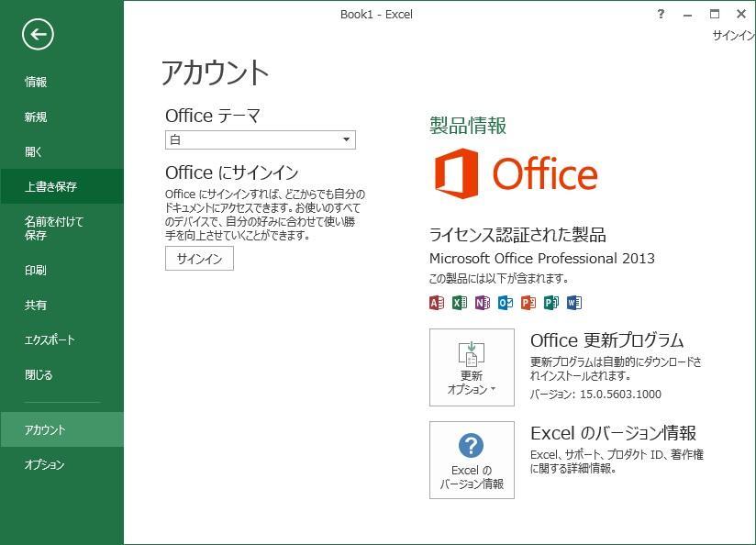756x545 pixels.
Task: Open the 情報 page
Action: coord(62,82)
